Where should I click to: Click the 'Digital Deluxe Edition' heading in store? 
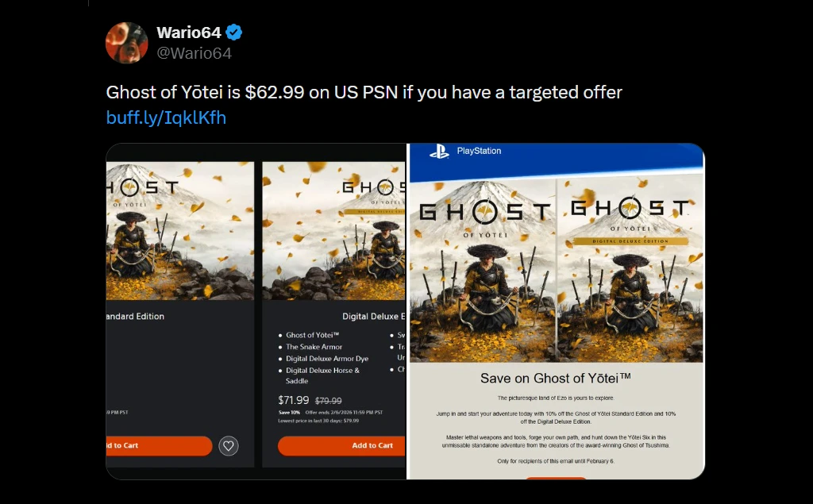click(x=374, y=317)
